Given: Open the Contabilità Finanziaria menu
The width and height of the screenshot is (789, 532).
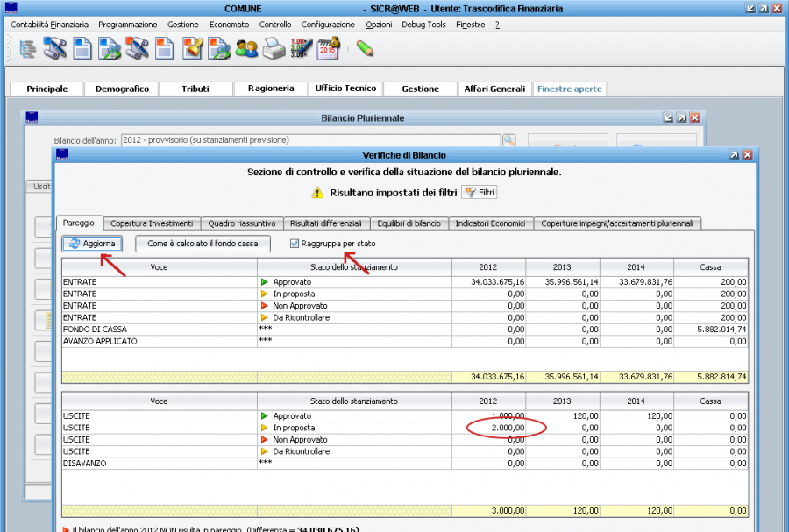Looking at the screenshot, I should 49,25.
